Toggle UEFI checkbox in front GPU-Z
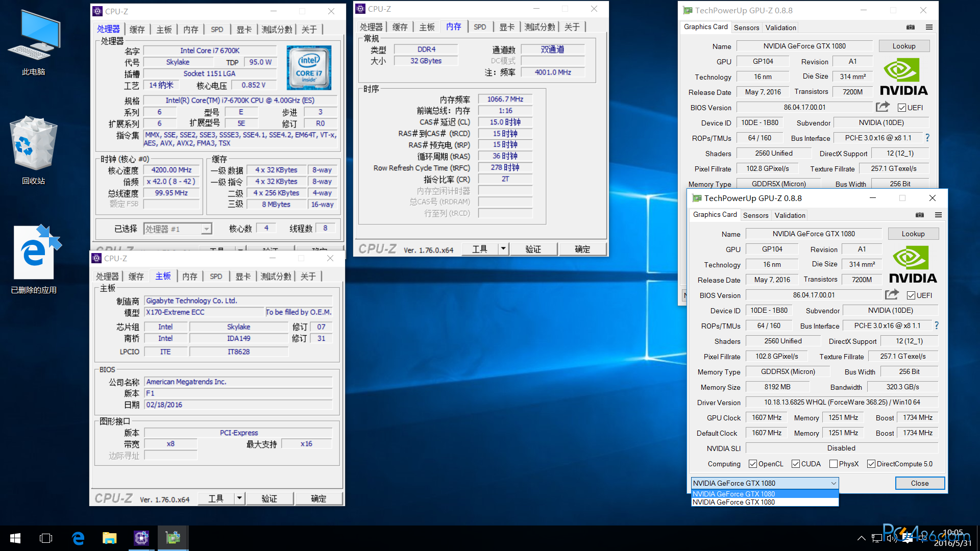 [911, 295]
